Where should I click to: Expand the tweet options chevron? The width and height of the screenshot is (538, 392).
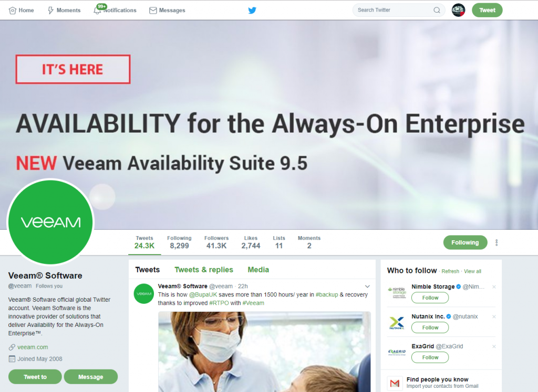[367, 286]
